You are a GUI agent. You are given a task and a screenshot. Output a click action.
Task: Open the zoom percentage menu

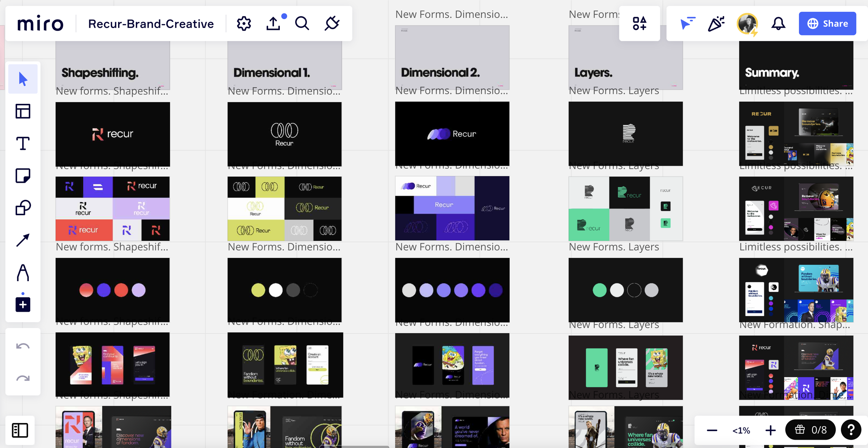click(741, 430)
